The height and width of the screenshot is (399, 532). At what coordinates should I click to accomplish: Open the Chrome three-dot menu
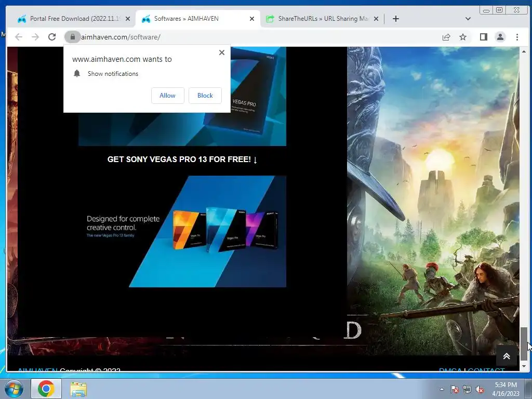tap(517, 37)
